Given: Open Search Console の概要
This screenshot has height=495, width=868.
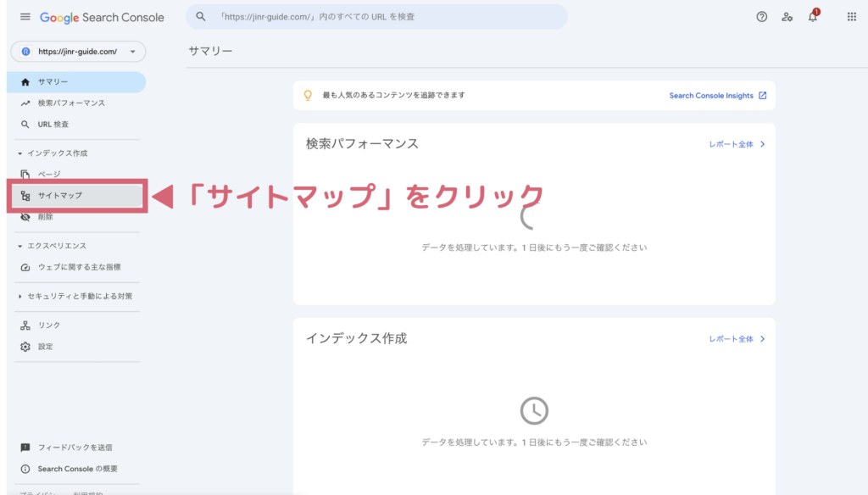Looking at the screenshot, I should click(77, 469).
